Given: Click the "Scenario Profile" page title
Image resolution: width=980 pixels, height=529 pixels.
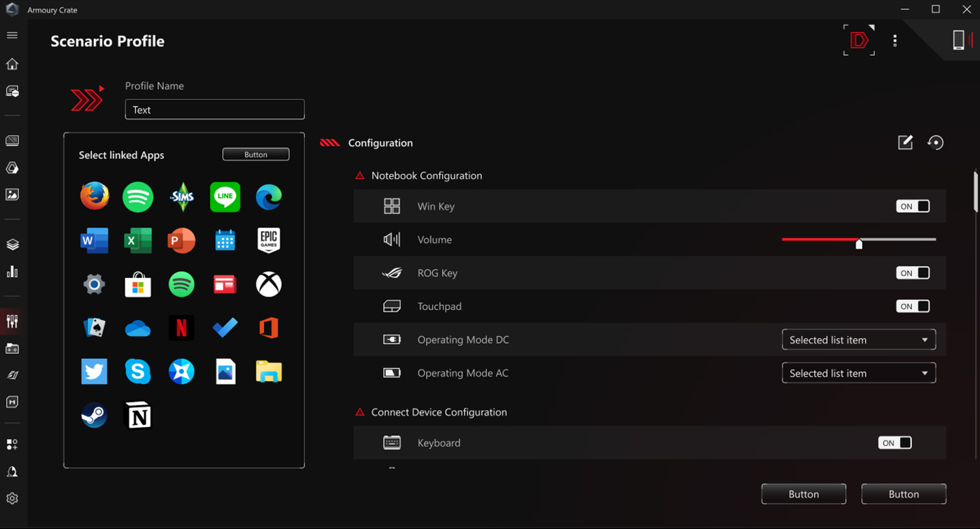Looking at the screenshot, I should click(108, 41).
